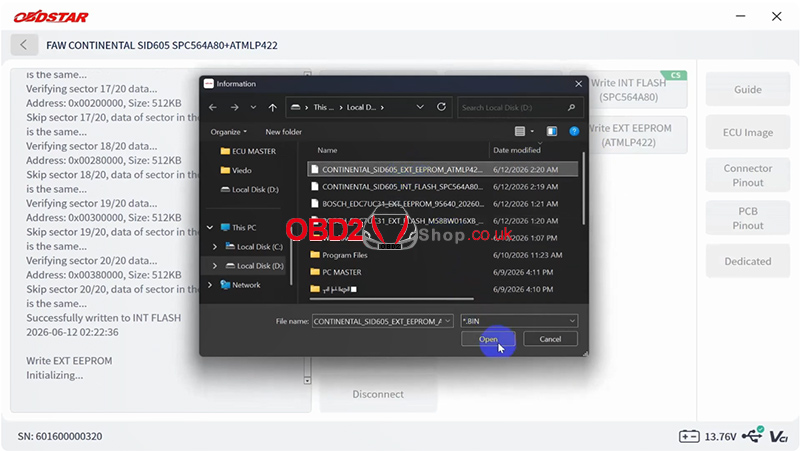Change the view layout icon
The height and width of the screenshot is (451, 800).
coord(520,132)
